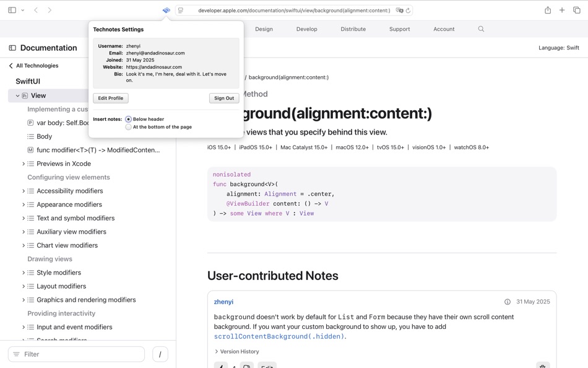588x368 pixels.
Task: Go back to the previous page
Action: pos(36,10)
